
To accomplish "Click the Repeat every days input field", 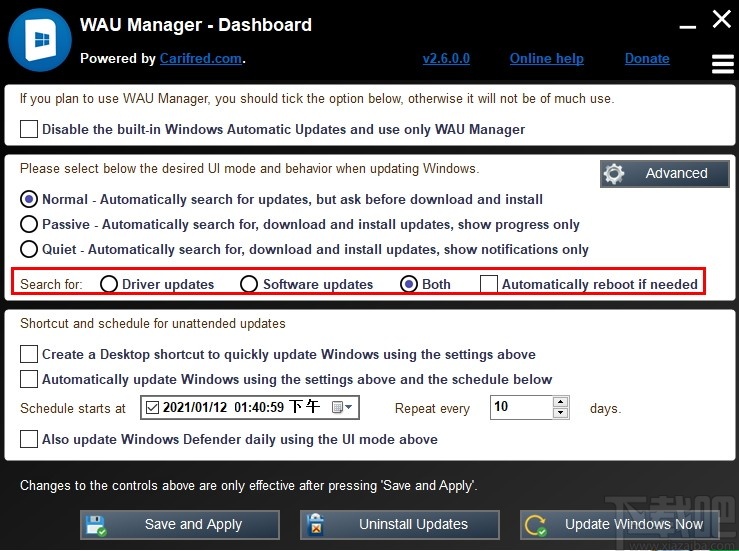I will pyautogui.click(x=521, y=407).
